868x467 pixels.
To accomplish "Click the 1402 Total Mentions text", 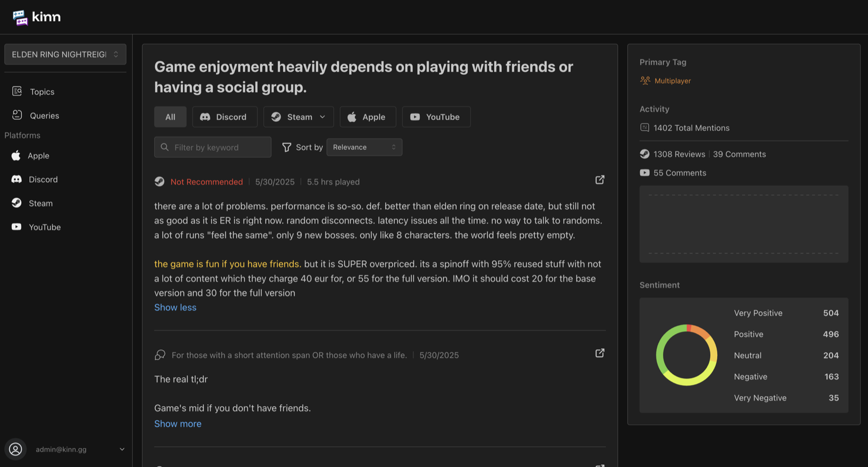I will 692,128.
